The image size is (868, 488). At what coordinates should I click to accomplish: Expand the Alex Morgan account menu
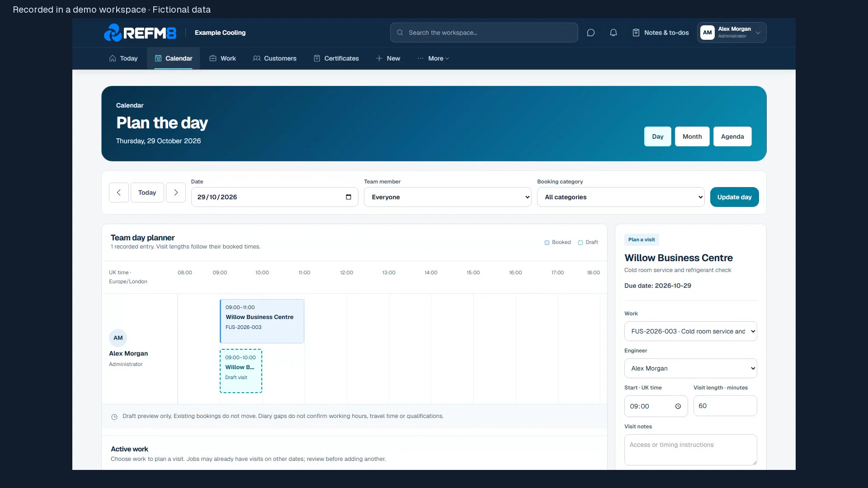tap(731, 33)
